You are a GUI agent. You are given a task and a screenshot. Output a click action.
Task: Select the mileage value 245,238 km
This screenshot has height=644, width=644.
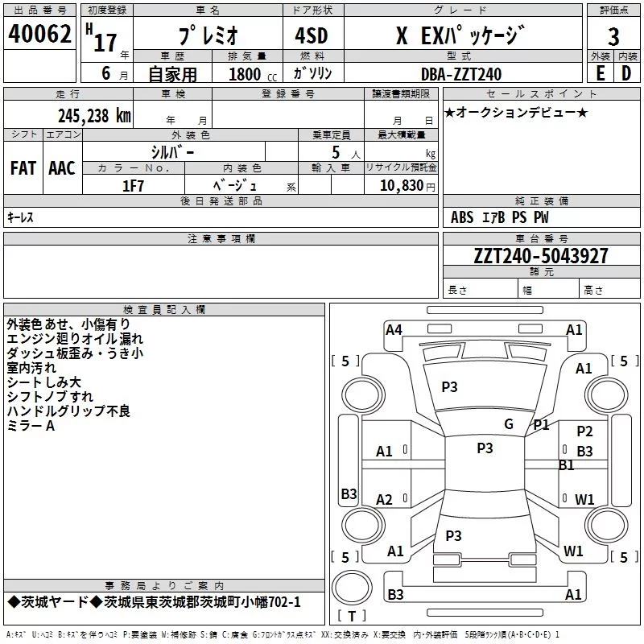click(94, 116)
